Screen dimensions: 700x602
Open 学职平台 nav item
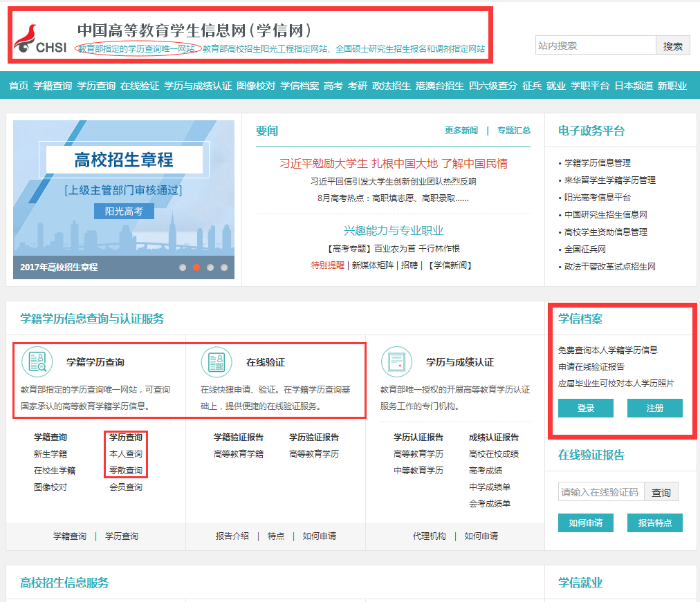pyautogui.click(x=590, y=86)
